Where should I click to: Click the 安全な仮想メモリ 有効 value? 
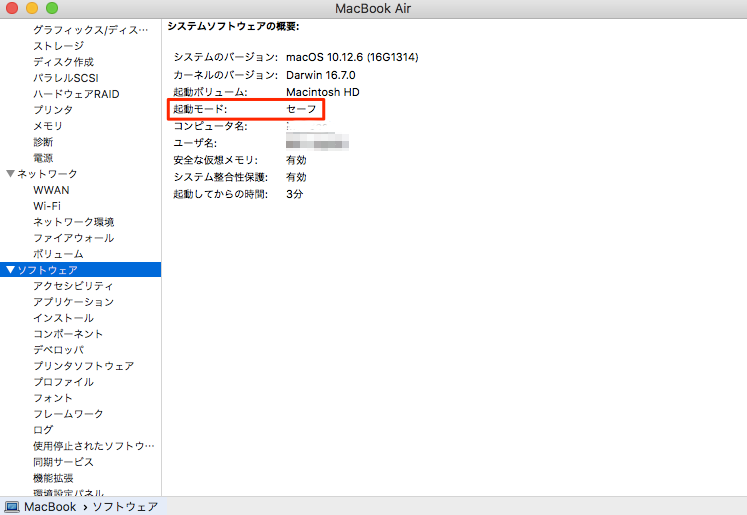tap(296, 160)
